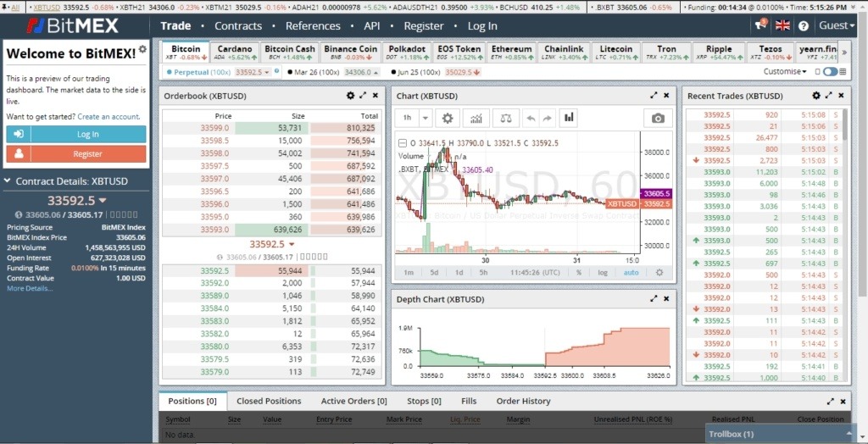Toggle percent scale on chart
The width and height of the screenshot is (868, 444).
(x=578, y=272)
